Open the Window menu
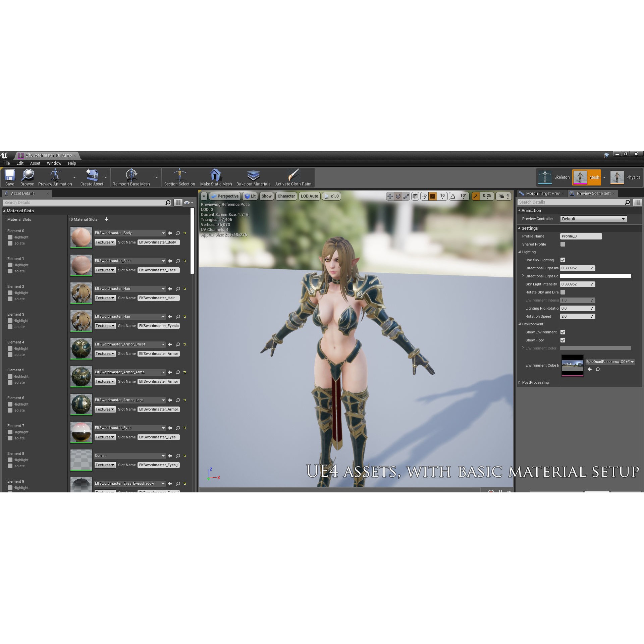Screen dimensions: 644x644 tap(54, 163)
